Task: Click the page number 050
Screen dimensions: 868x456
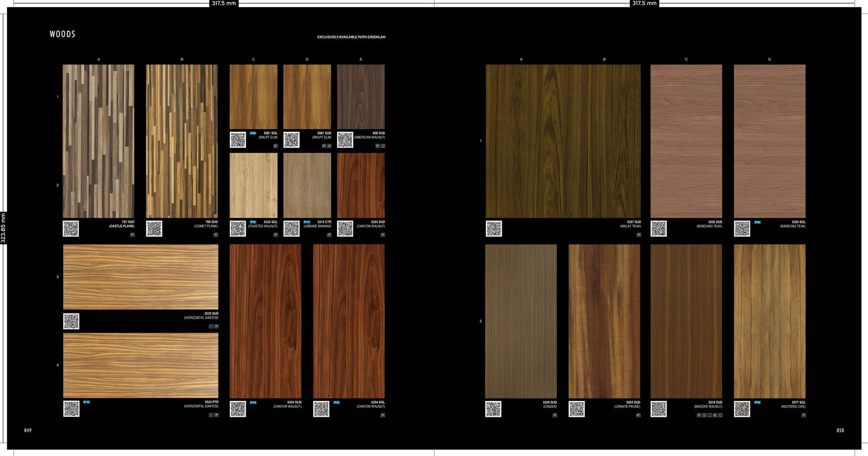Action: point(840,430)
